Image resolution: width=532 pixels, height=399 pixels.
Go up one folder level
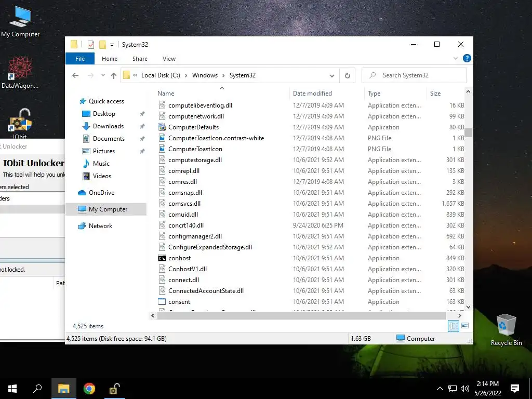click(114, 75)
